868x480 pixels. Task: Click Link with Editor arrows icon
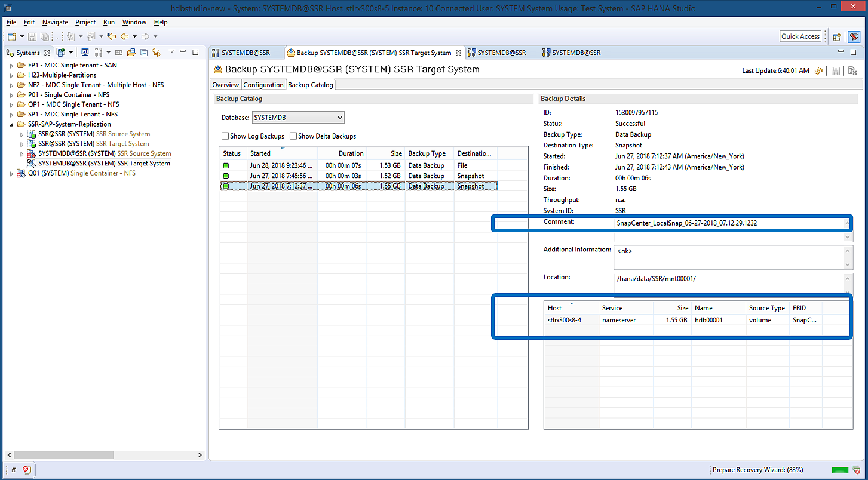(156, 53)
